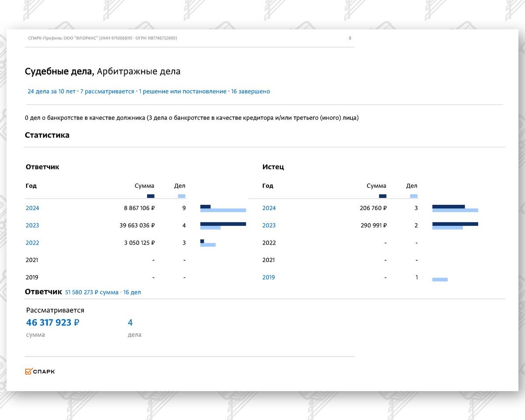Click the pending cases count '4'
The width and height of the screenshot is (525, 420).
130,323
